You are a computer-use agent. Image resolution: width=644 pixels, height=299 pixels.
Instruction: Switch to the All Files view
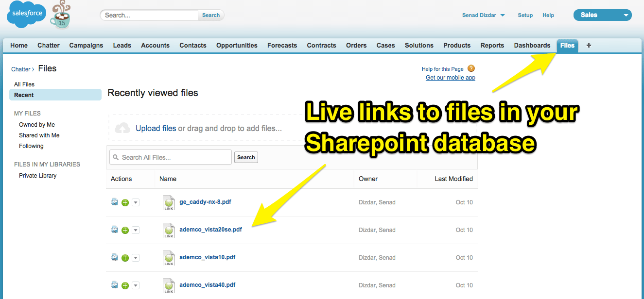[x=24, y=84]
